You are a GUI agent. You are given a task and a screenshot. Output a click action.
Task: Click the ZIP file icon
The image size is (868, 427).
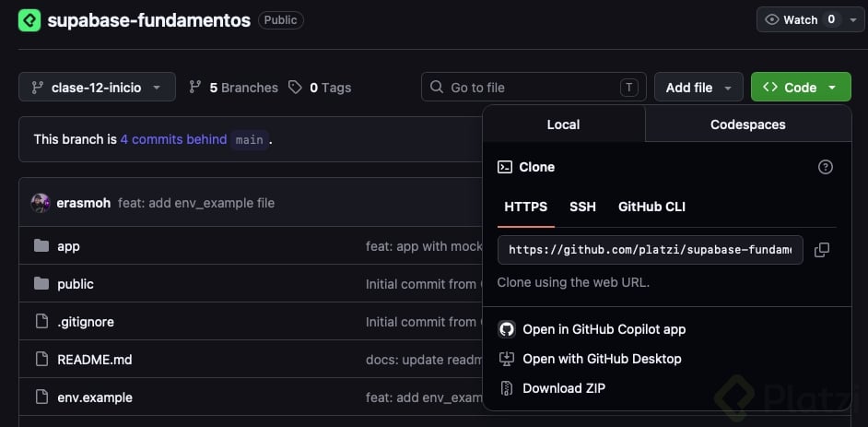click(507, 387)
